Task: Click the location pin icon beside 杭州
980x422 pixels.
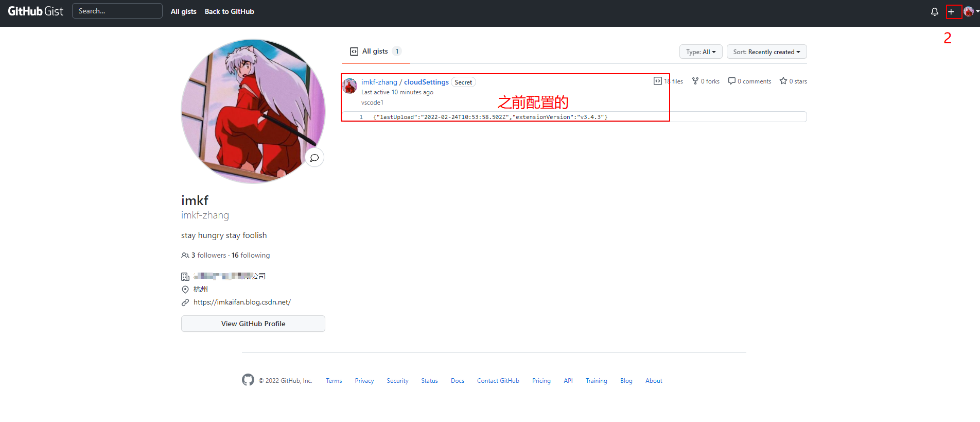Action: (185, 290)
